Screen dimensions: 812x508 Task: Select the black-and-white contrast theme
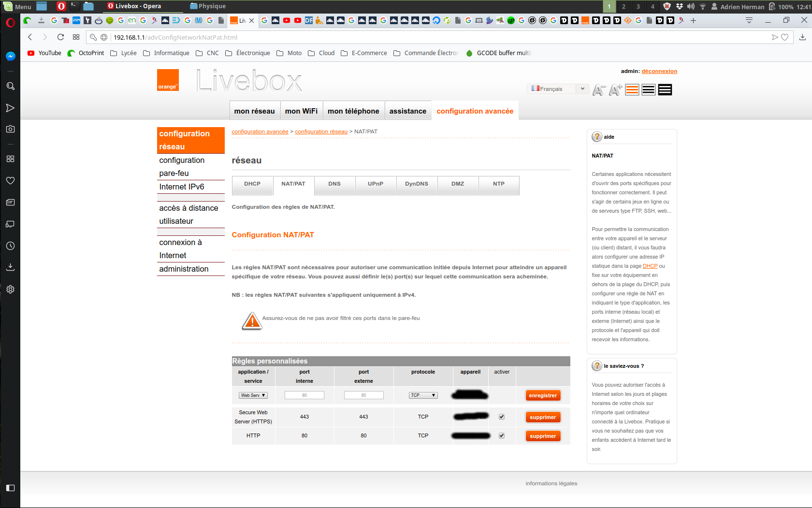tap(649, 90)
